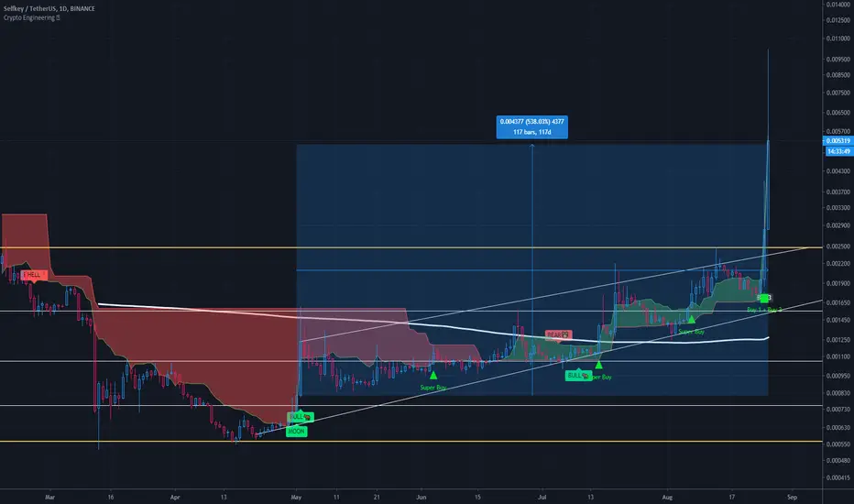Click the Apr date on time axis
This screenshot has height=504, width=854.
point(175,497)
